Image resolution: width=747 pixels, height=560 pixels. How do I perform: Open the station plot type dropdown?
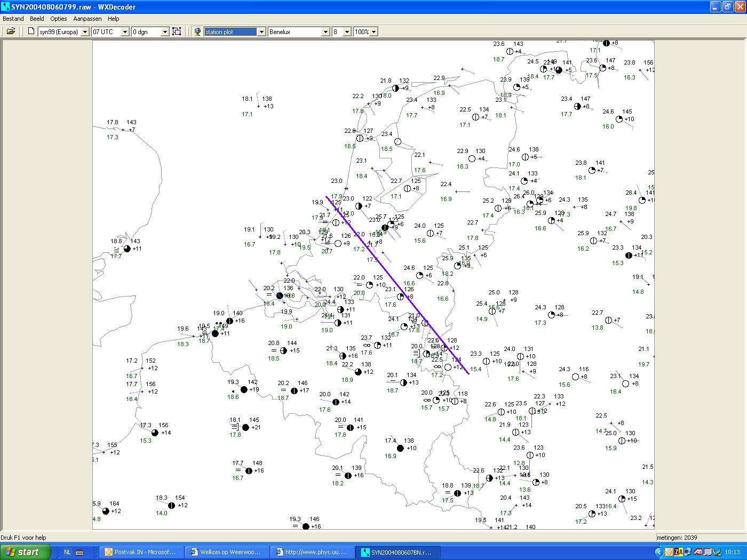tap(261, 32)
